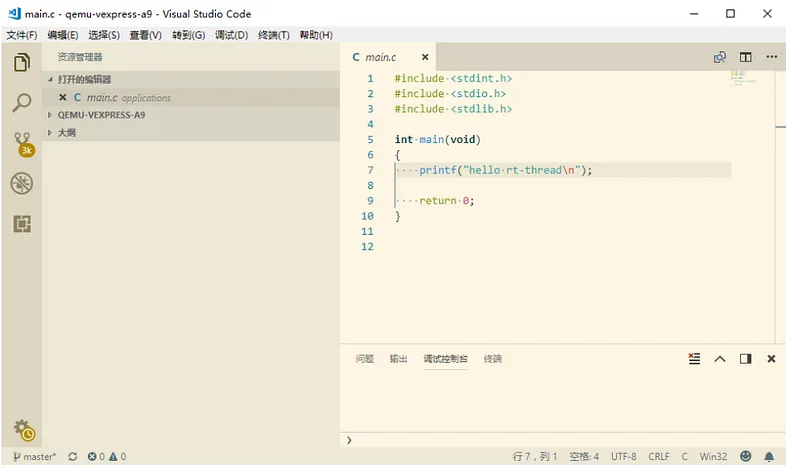Switch to the 输出 panel tab
This screenshot has width=786, height=468.
click(x=398, y=359)
